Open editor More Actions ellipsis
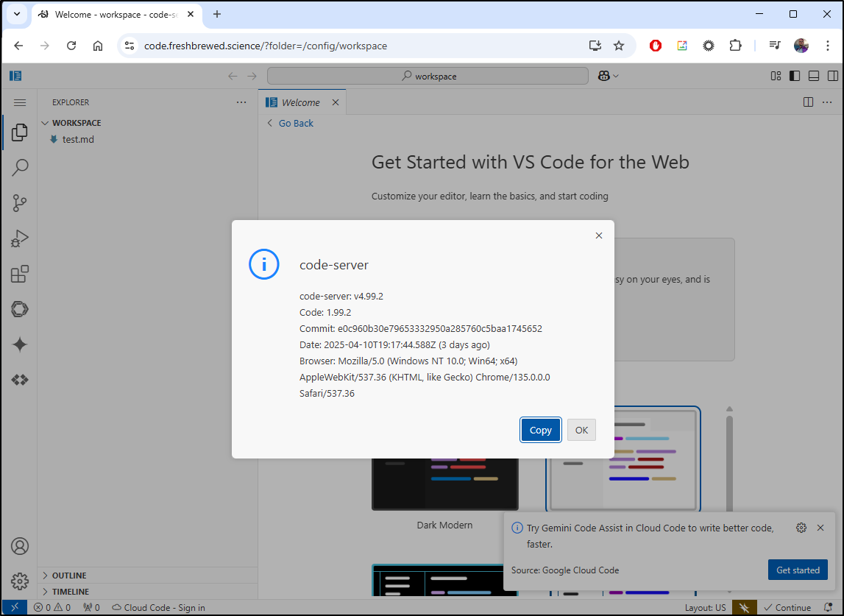The height and width of the screenshot is (616, 844). (x=827, y=102)
